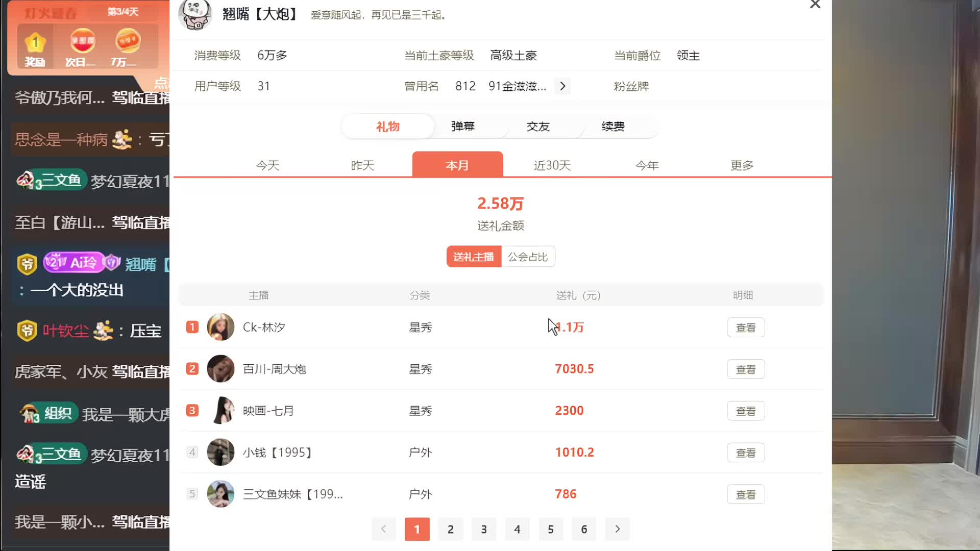Expand former names chevron arrow
This screenshot has width=980, height=551.
tap(562, 86)
